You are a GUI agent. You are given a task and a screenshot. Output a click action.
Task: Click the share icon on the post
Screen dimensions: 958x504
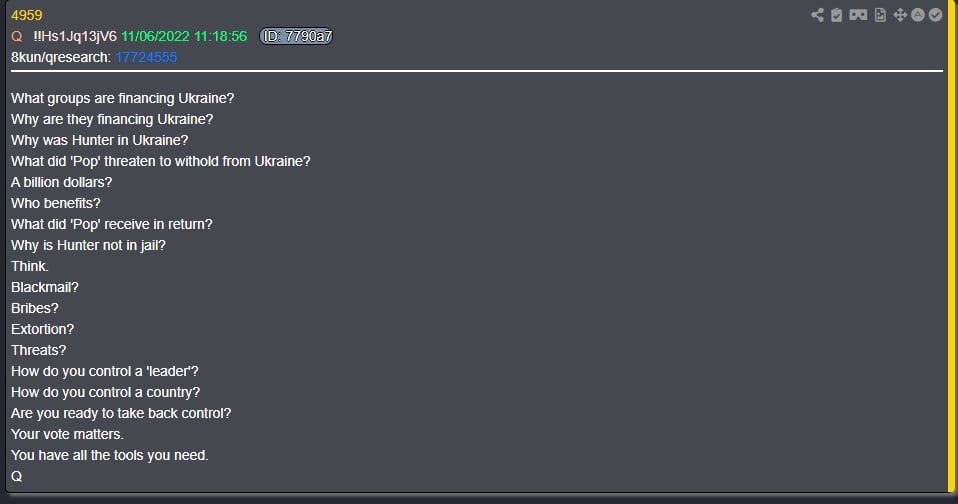[818, 15]
